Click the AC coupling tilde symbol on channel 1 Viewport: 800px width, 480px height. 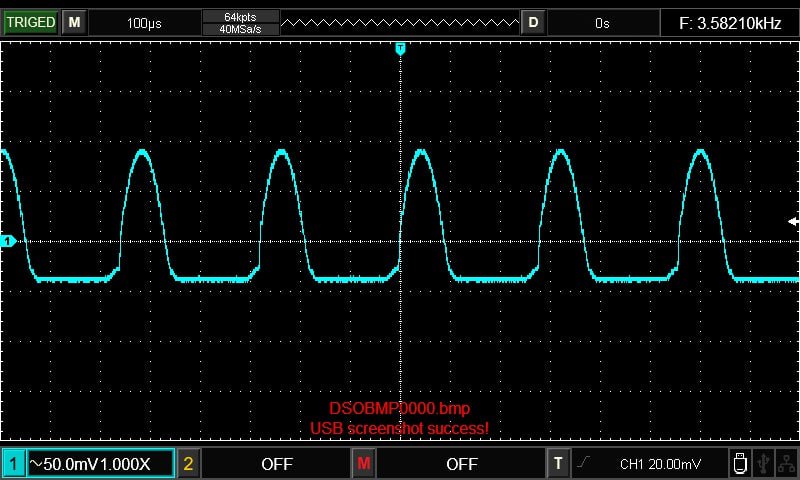[36, 464]
